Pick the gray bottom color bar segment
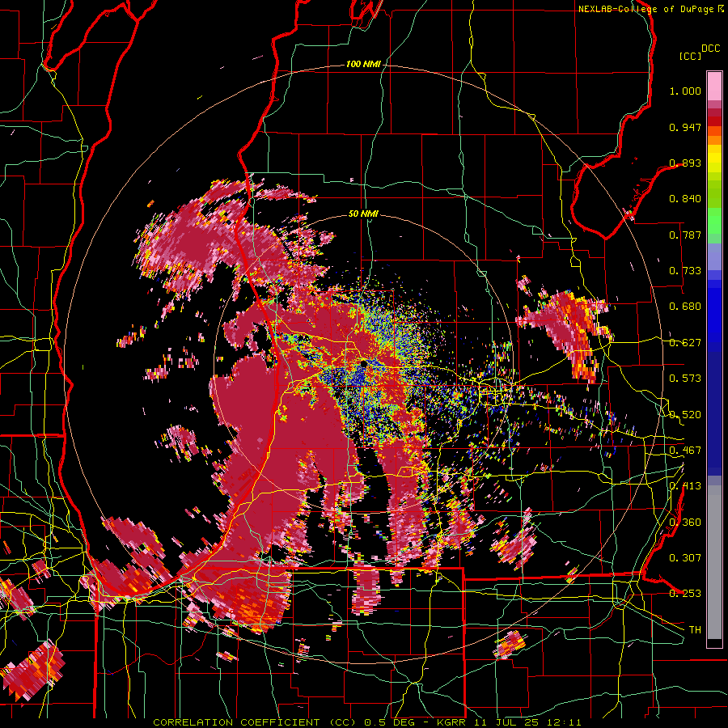 click(x=714, y=562)
